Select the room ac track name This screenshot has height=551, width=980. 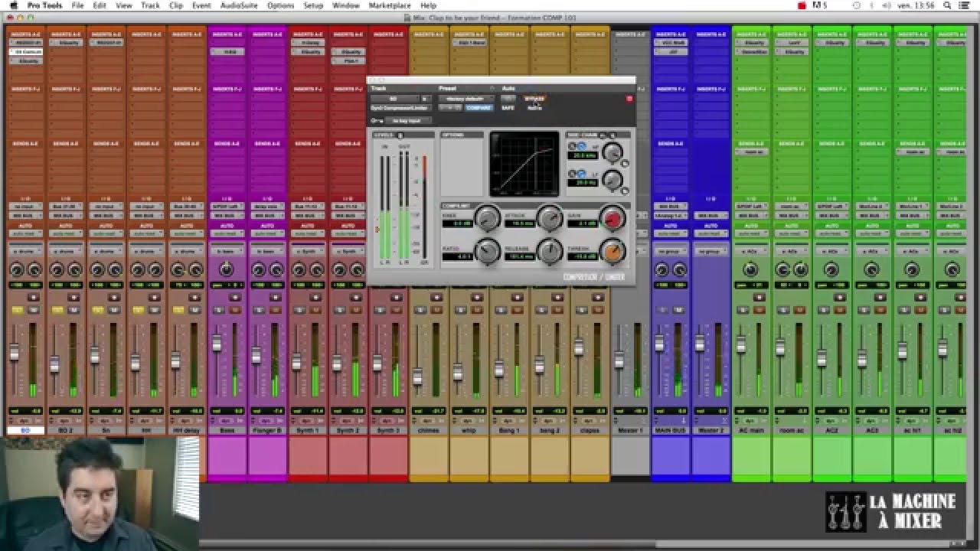click(x=791, y=430)
